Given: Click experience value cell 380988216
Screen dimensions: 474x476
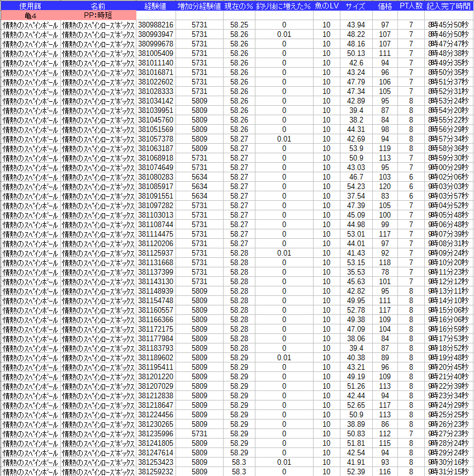Looking at the screenshot, I should 155,25.
